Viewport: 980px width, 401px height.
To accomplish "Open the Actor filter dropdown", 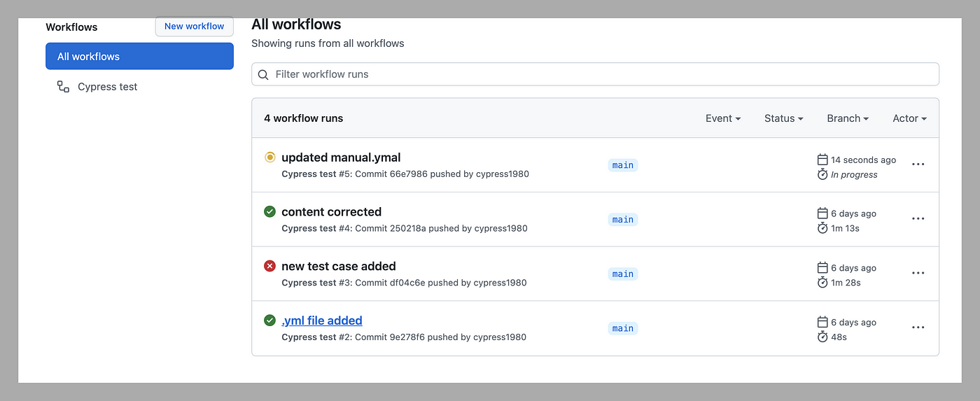I will (x=909, y=118).
